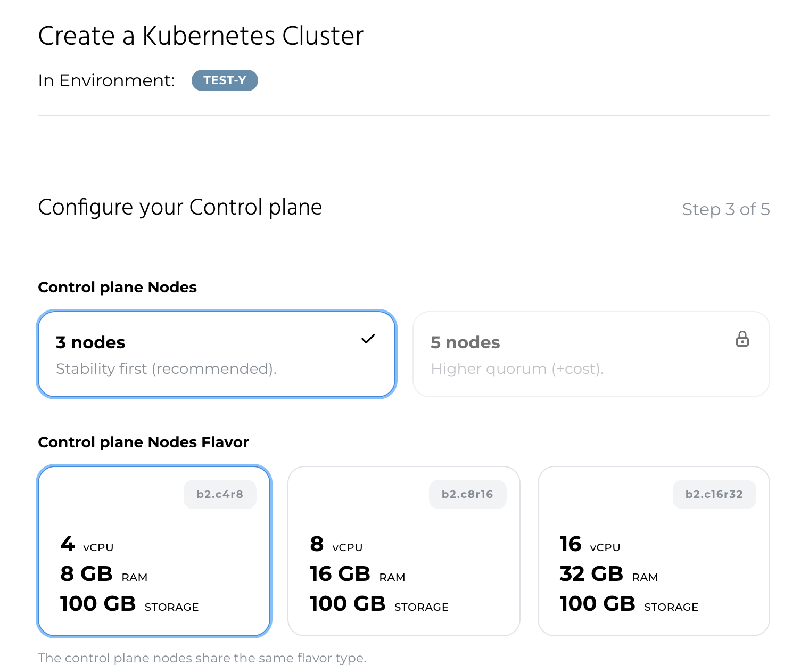
Task: Click the lock icon on 5 nodes
Action: [742, 339]
